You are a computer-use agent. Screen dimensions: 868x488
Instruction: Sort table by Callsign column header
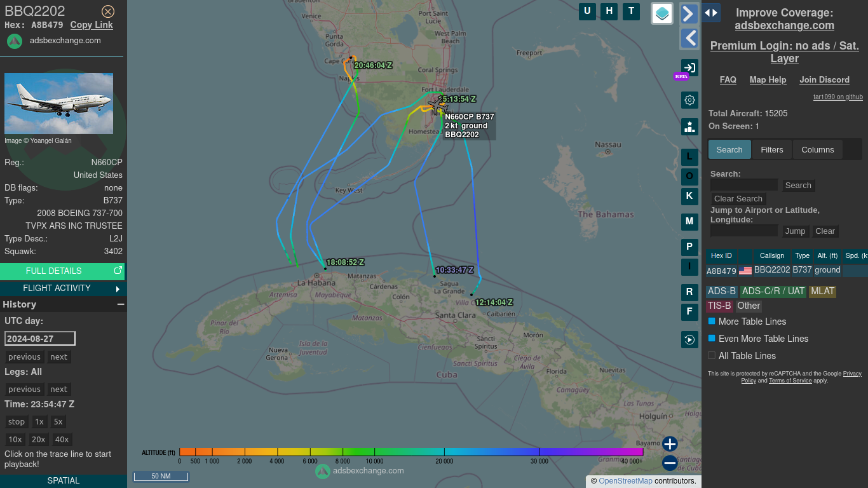pyautogui.click(x=772, y=256)
